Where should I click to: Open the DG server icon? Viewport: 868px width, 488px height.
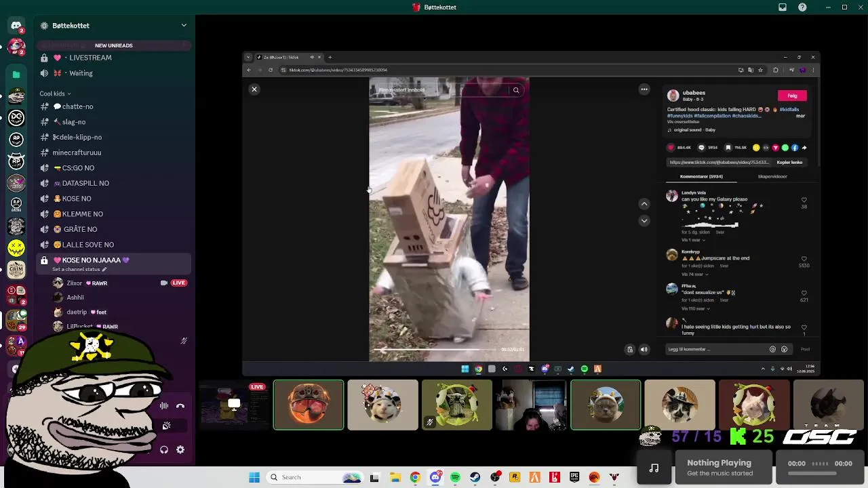coord(16,118)
